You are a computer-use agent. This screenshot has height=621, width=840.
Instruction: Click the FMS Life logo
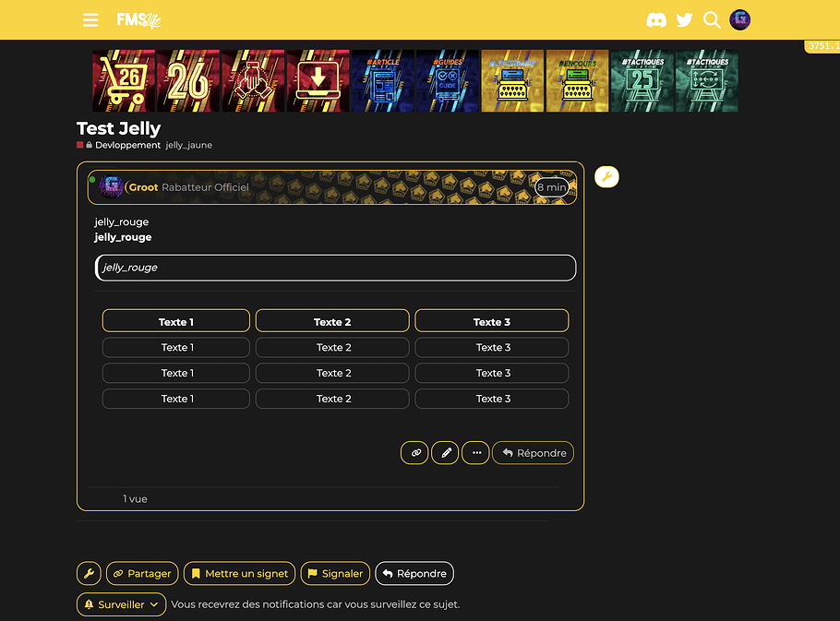138,20
